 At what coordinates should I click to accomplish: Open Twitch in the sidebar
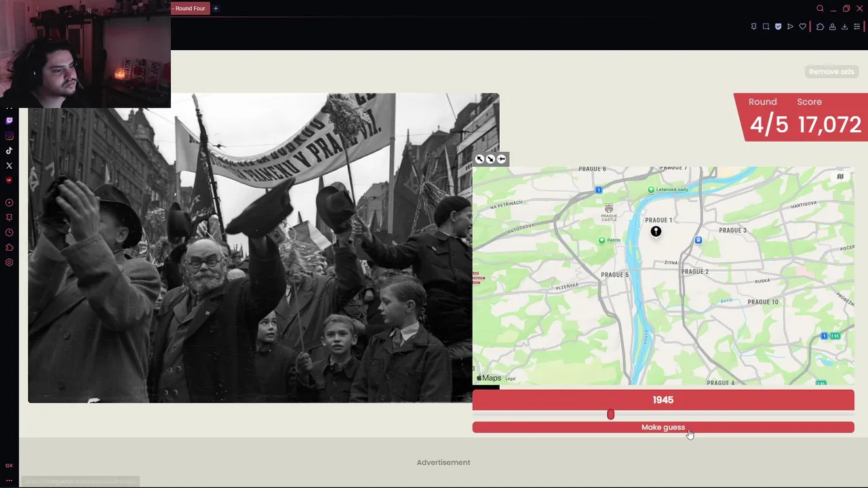pos(9,121)
